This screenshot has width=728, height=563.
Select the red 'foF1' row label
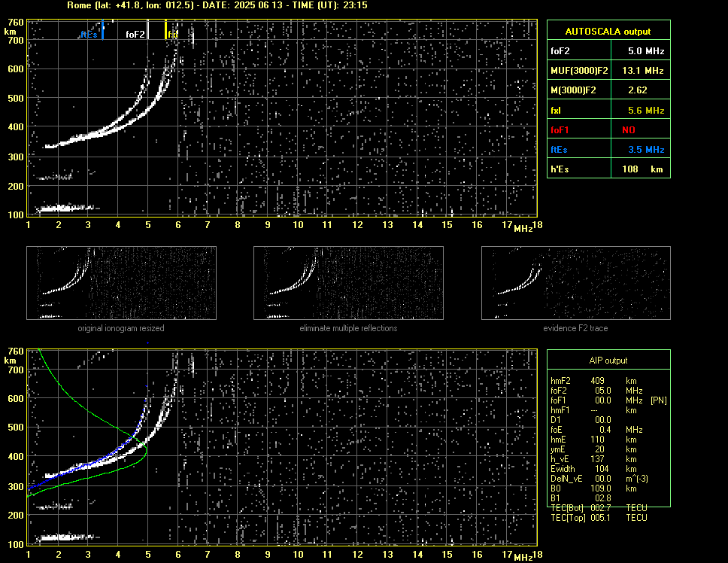pos(560,130)
